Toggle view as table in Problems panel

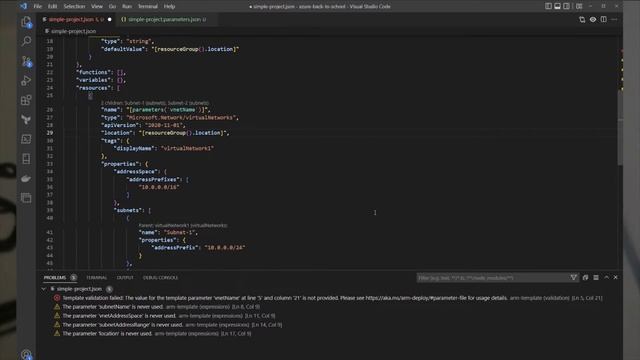click(x=596, y=278)
